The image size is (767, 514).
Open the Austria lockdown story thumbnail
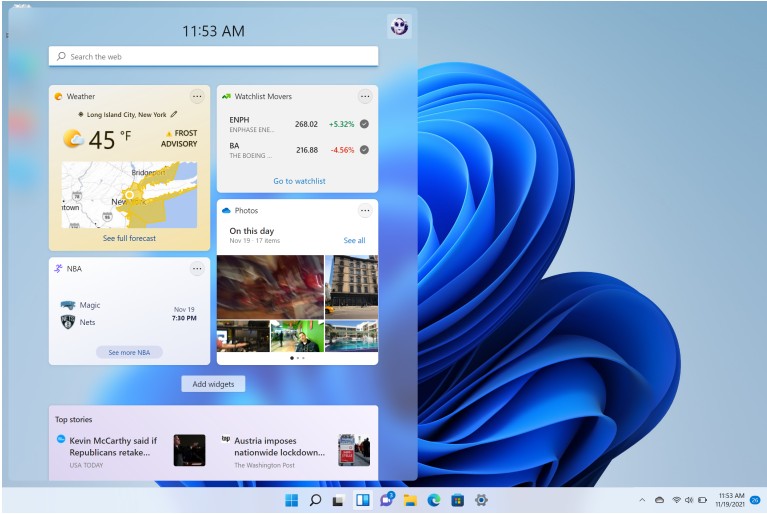pos(354,450)
